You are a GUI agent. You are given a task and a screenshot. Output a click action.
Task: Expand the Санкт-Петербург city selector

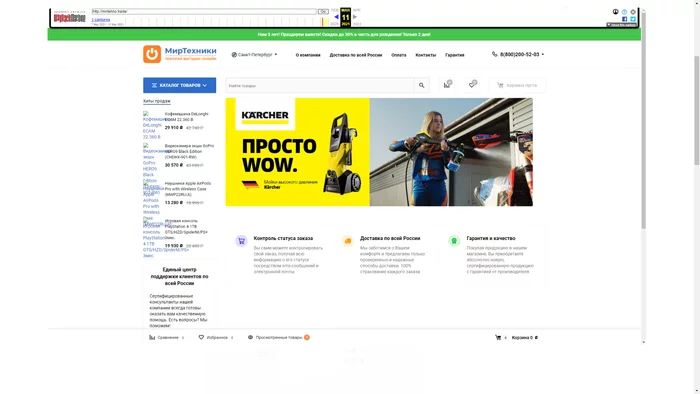254,55
